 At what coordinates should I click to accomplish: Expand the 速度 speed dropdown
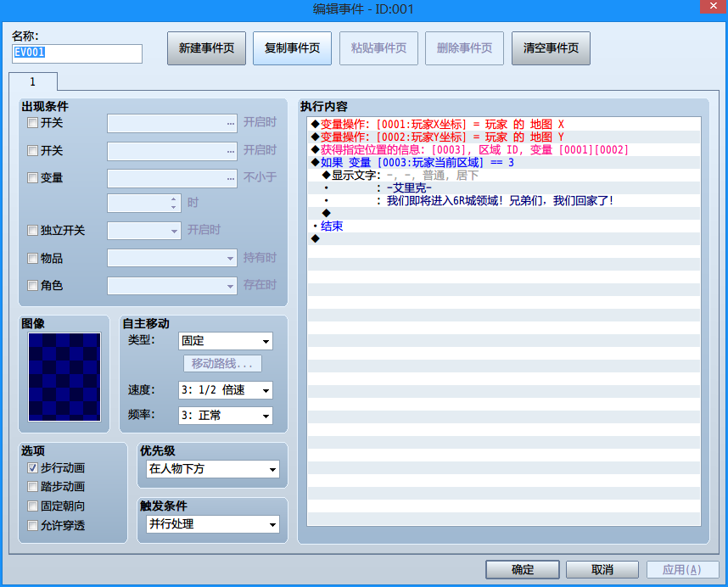pos(226,390)
